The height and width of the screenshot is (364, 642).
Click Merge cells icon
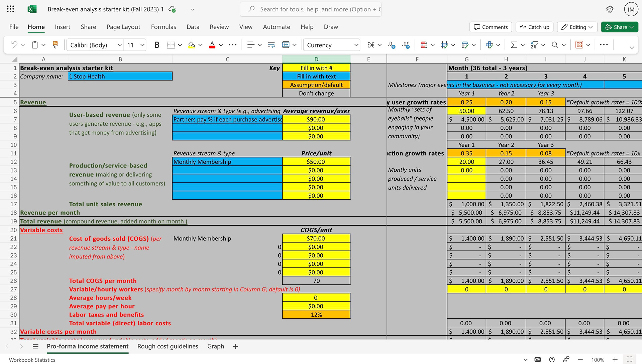tap(286, 45)
